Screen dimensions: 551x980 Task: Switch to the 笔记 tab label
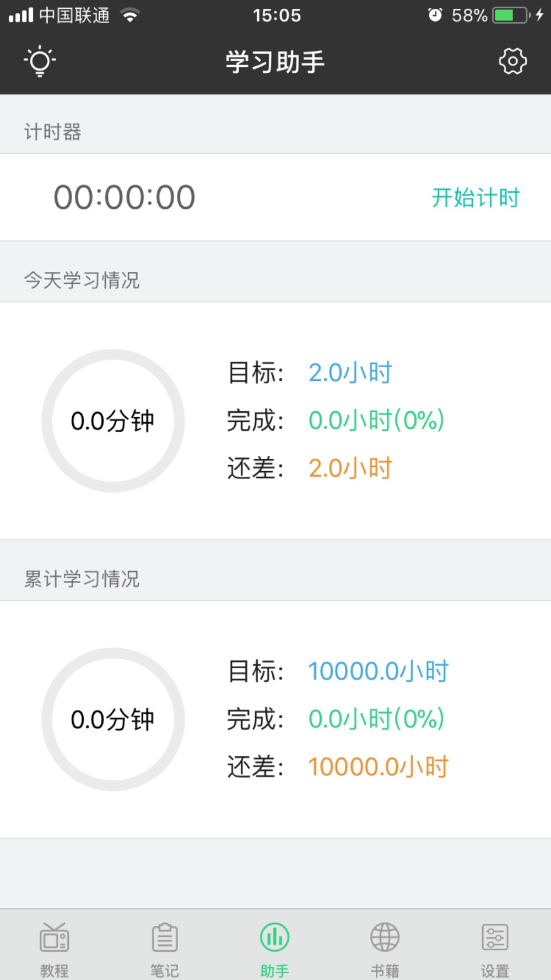click(x=164, y=970)
